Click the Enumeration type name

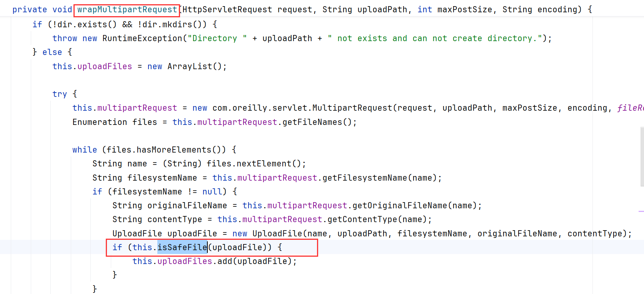100,122
